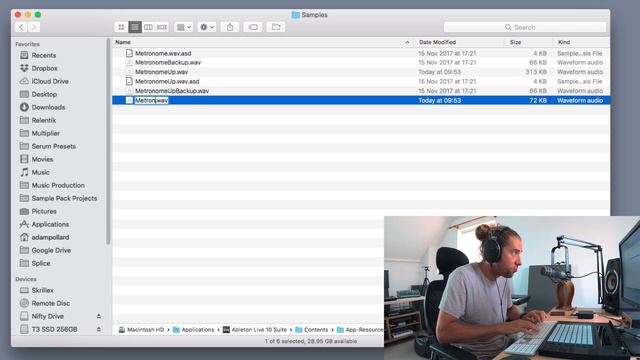Click the icon of MetronomeUp.wav.asd
The height and width of the screenshot is (360, 640).
[x=129, y=81]
